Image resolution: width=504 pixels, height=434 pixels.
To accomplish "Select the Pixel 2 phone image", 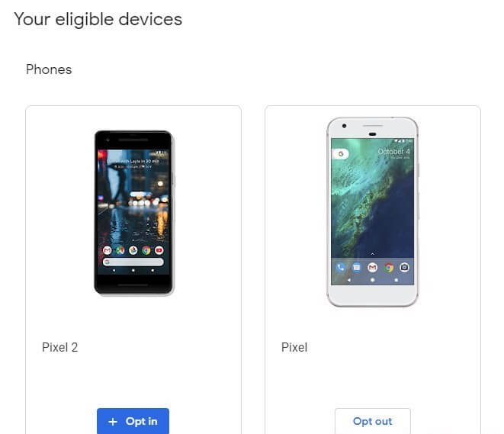I will pos(133,213).
